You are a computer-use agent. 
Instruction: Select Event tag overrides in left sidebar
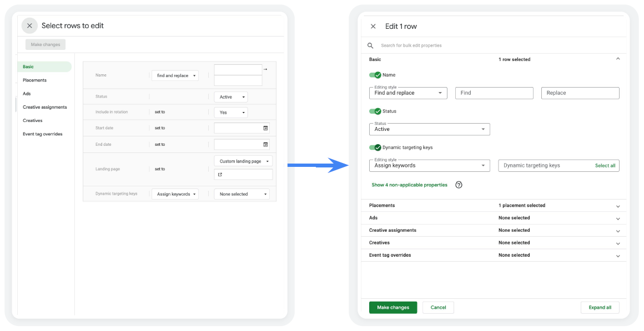pyautogui.click(x=42, y=134)
